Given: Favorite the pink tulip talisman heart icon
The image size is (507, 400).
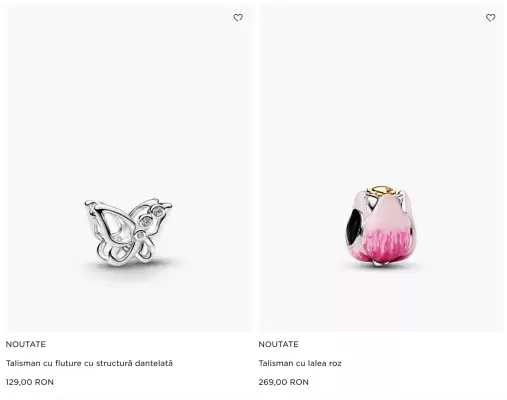Looking at the screenshot, I should tap(490, 18).
